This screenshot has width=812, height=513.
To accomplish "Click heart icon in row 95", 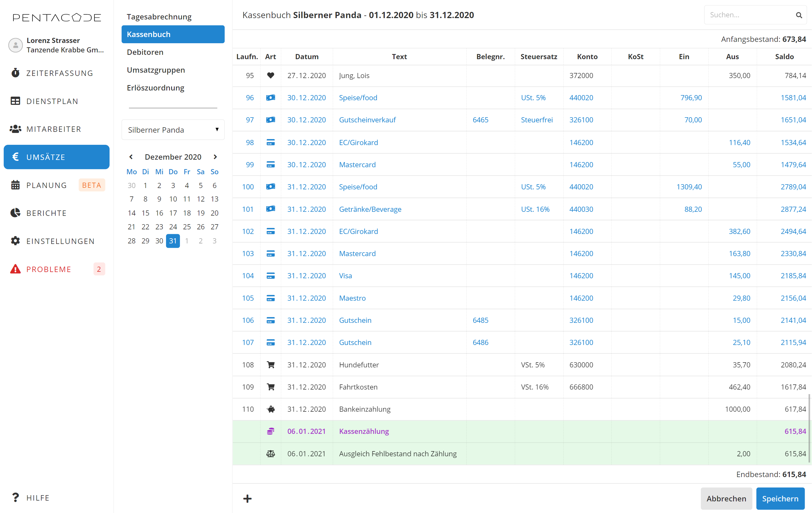I will 271,76.
